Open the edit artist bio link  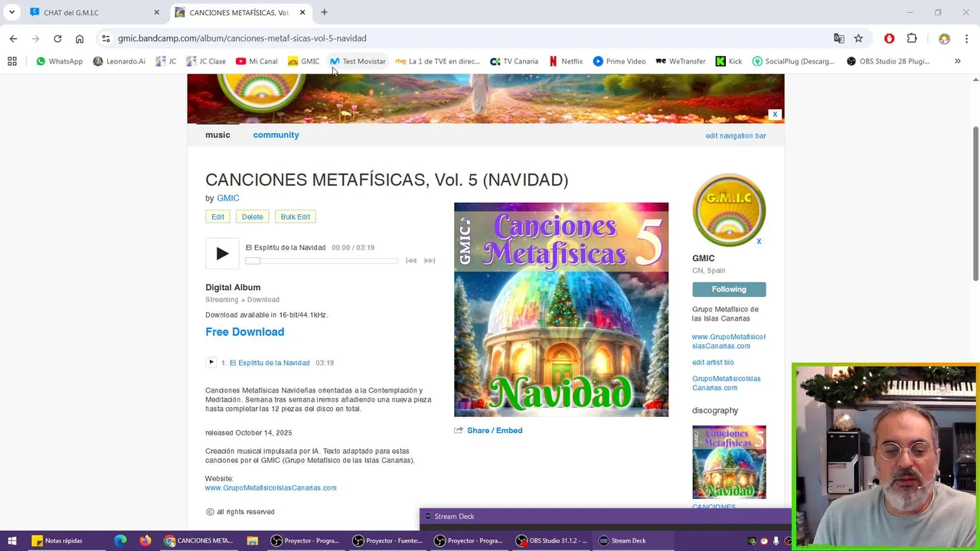tap(713, 362)
